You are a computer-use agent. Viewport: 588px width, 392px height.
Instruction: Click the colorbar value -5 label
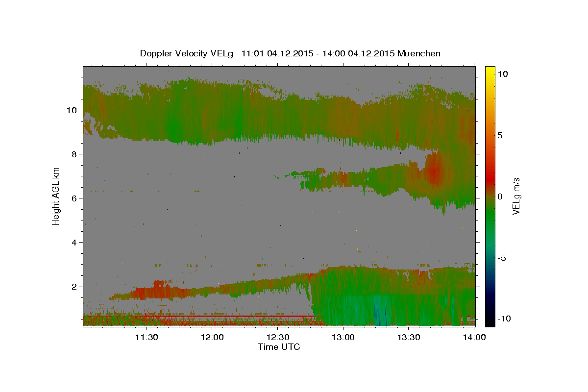point(502,258)
